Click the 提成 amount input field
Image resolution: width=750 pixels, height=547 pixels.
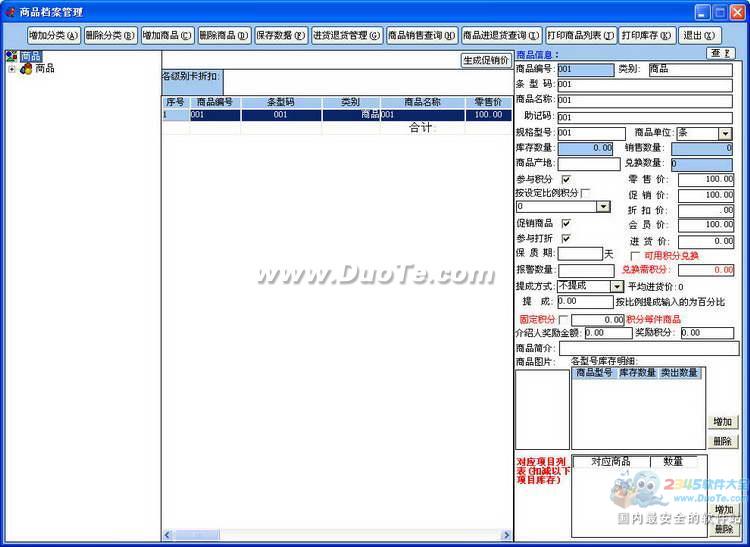[585, 302]
